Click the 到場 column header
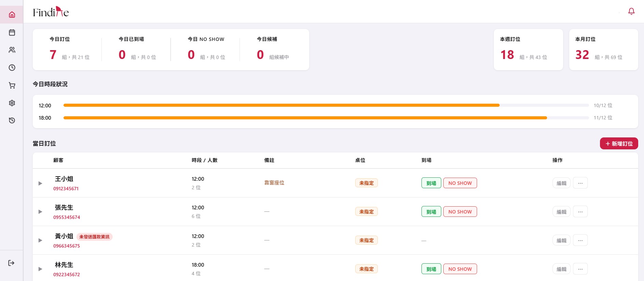Viewport: 644px width, 281px height. [427, 160]
